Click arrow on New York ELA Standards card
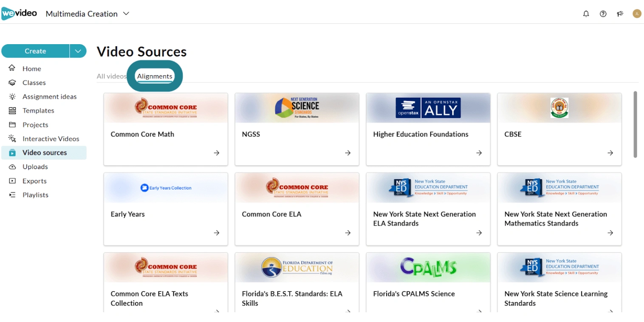644x322 pixels. pos(479,233)
